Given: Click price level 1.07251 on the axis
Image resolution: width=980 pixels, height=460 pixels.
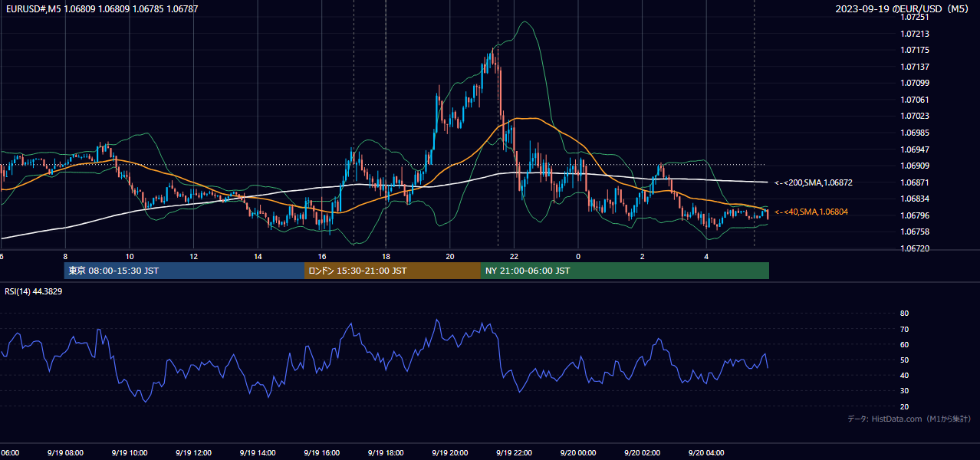Looking at the screenshot, I should click(914, 18).
